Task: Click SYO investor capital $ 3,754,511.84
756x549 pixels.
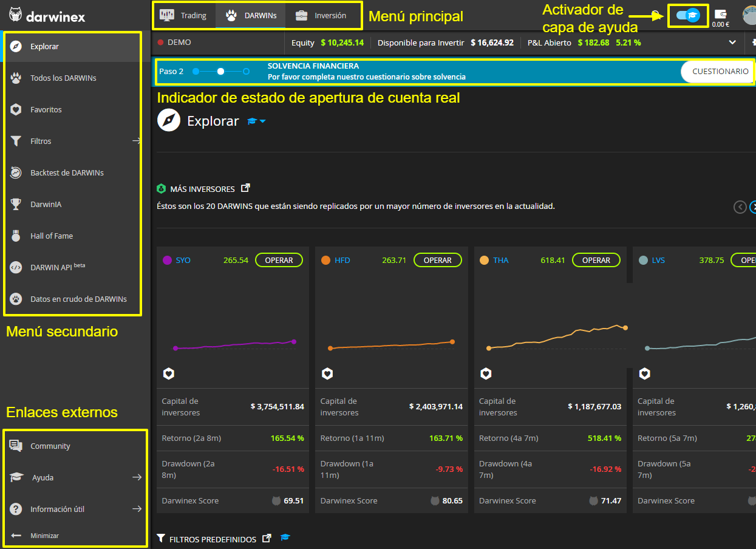Action: 278,406
